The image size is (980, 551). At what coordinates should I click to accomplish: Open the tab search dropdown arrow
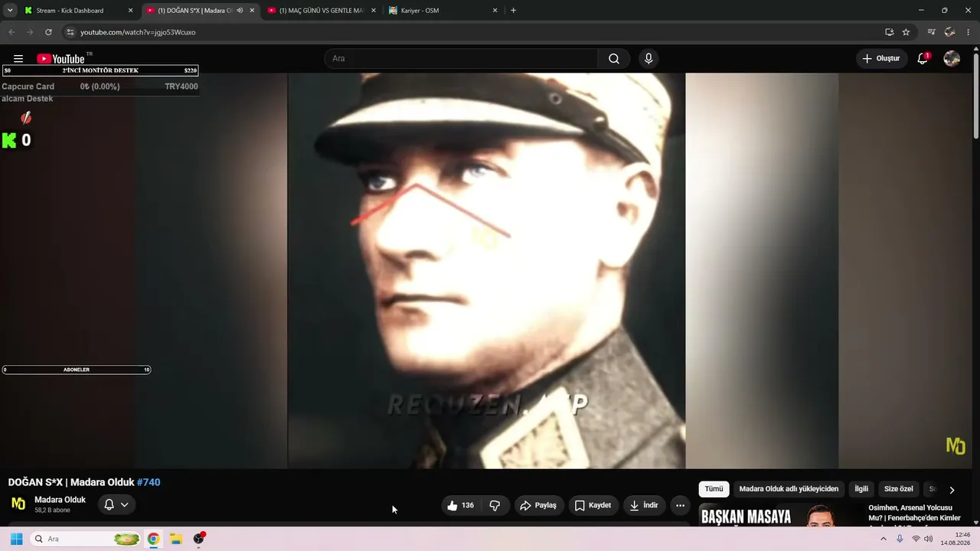10,11
